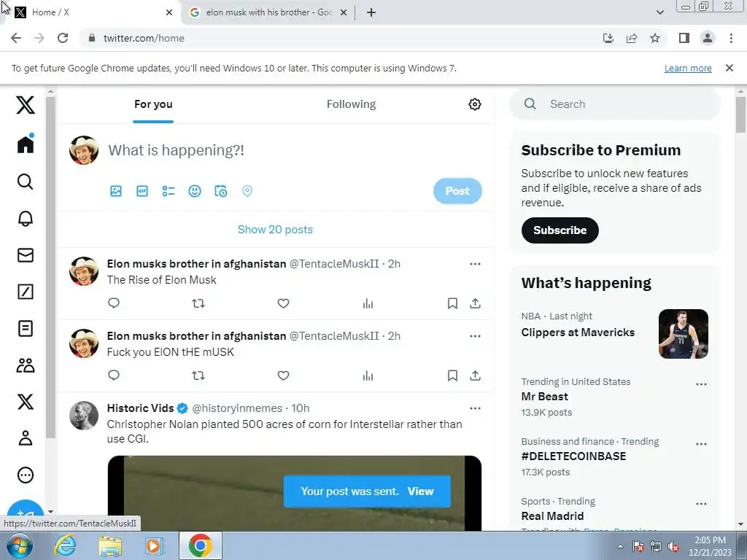Image resolution: width=747 pixels, height=560 pixels.
Task: Open Clippers at Mavericks trend
Action: tap(578, 332)
